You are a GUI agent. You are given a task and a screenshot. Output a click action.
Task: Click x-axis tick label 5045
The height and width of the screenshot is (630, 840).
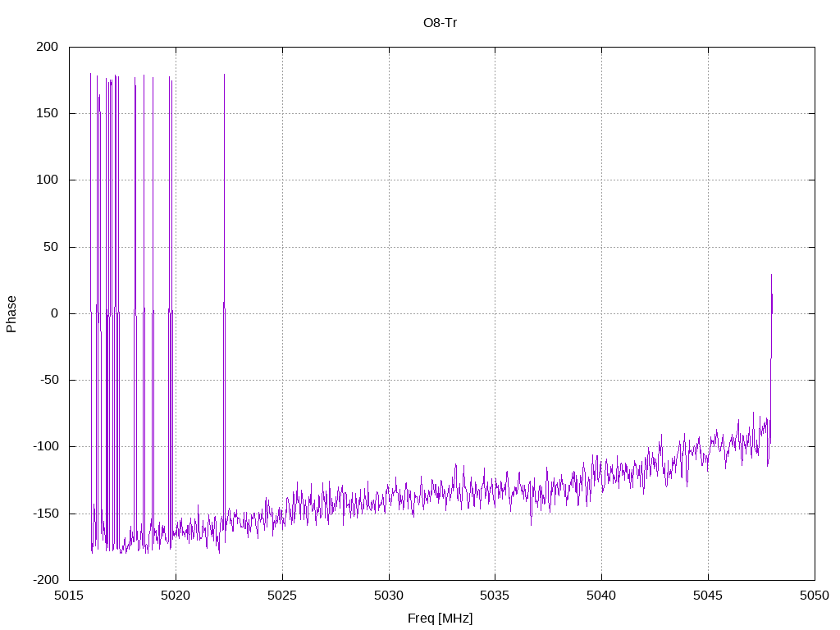click(x=708, y=596)
